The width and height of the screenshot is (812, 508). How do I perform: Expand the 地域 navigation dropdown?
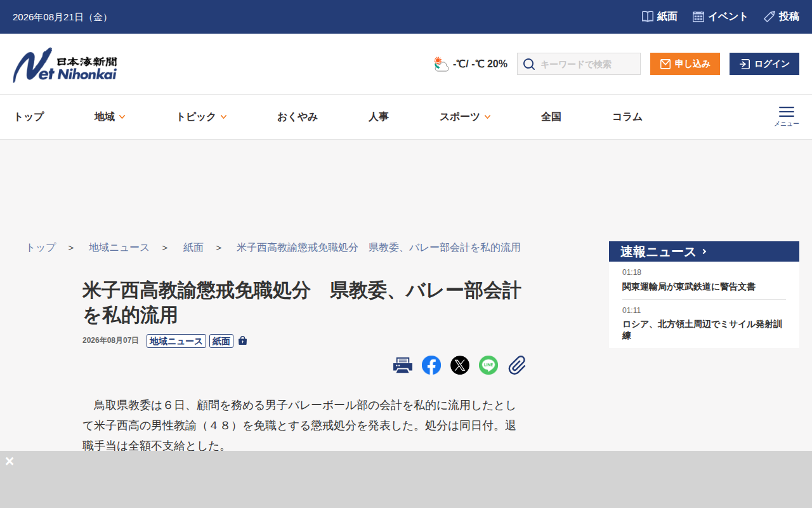click(110, 117)
